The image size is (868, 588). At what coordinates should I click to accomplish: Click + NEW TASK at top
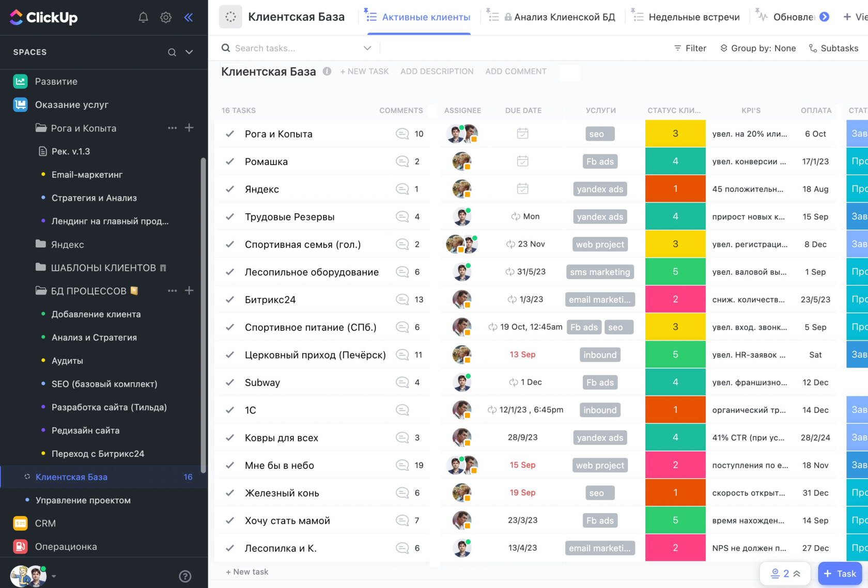(364, 71)
